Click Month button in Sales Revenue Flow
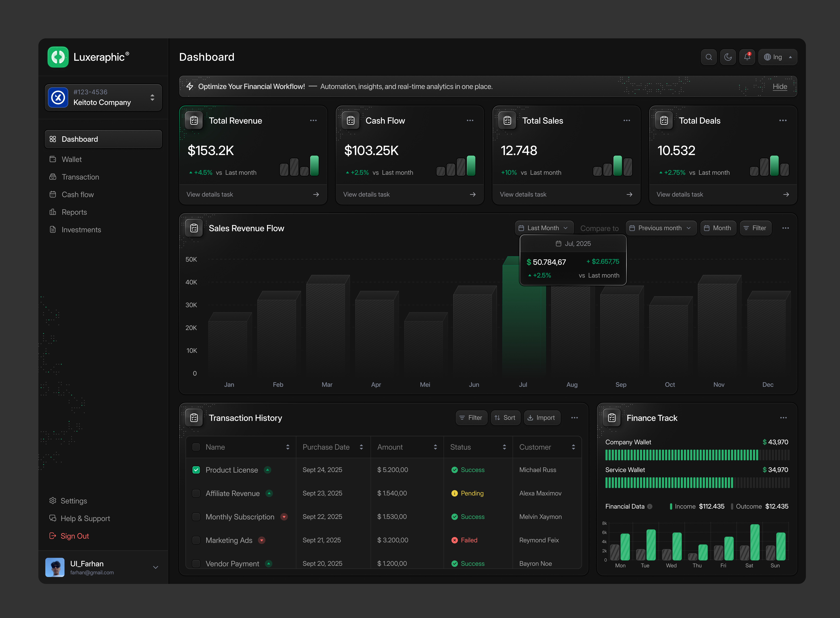The height and width of the screenshot is (618, 840). coord(718,228)
